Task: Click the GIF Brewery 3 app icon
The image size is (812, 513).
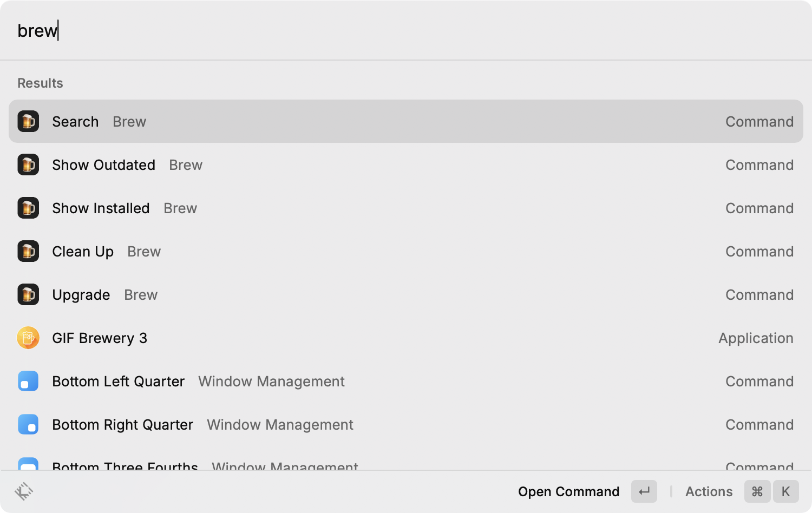Action: (28, 338)
